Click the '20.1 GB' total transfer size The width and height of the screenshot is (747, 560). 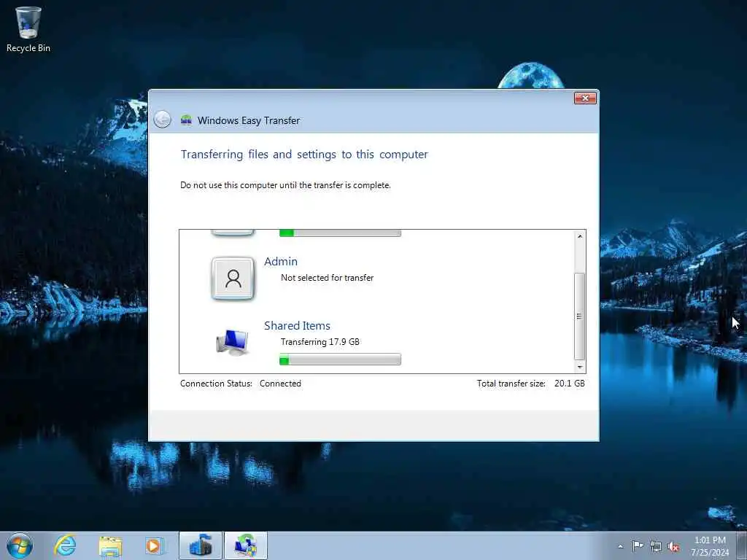[569, 384]
